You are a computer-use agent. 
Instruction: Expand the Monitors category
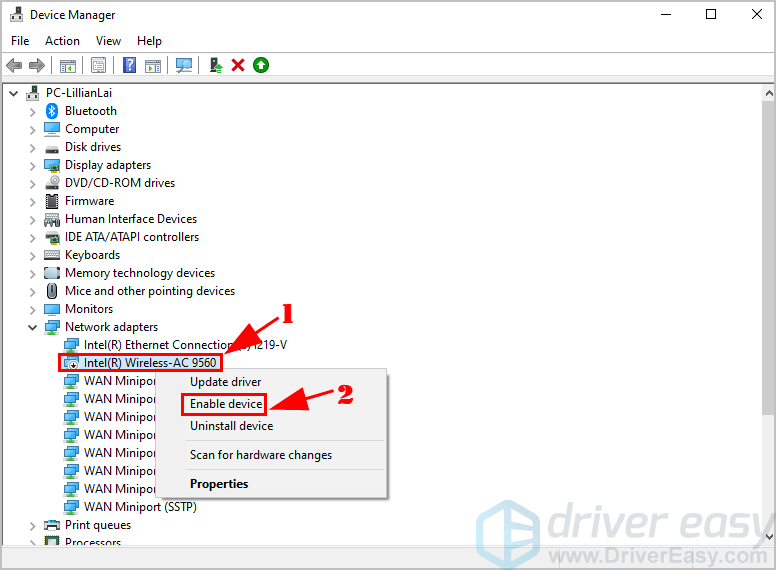click(x=33, y=310)
